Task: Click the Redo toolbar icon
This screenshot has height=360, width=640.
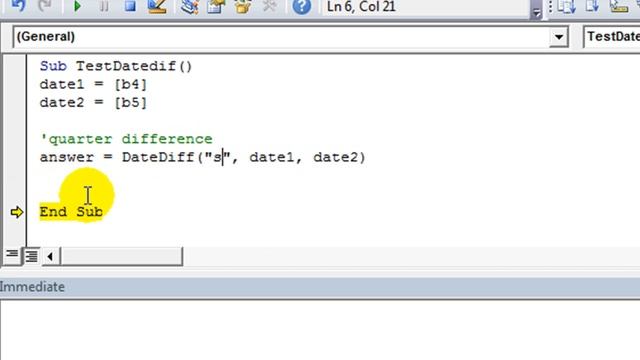Action: [x=45, y=6]
